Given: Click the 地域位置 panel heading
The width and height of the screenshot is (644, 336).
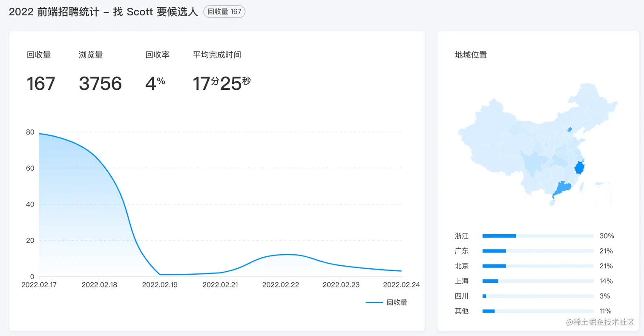Looking at the screenshot, I should [471, 55].
